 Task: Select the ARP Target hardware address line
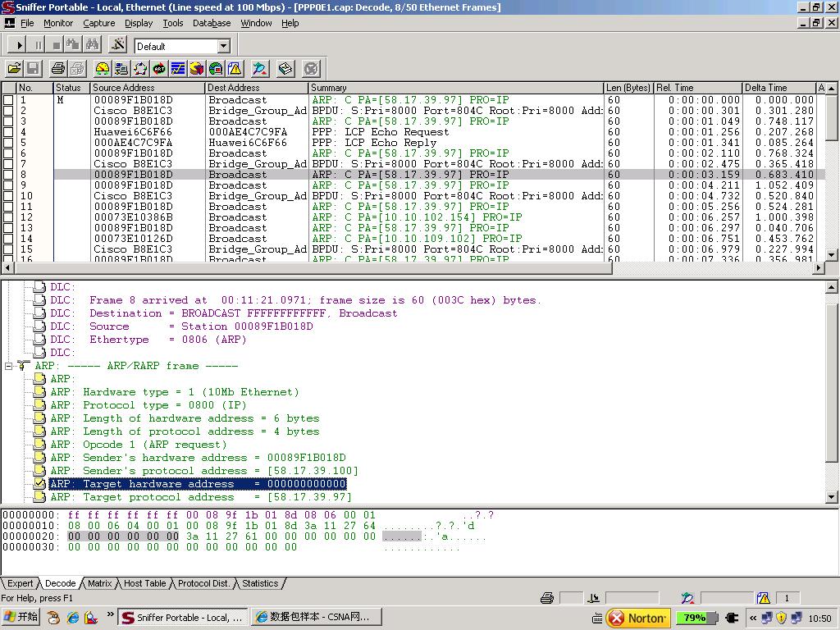point(198,484)
